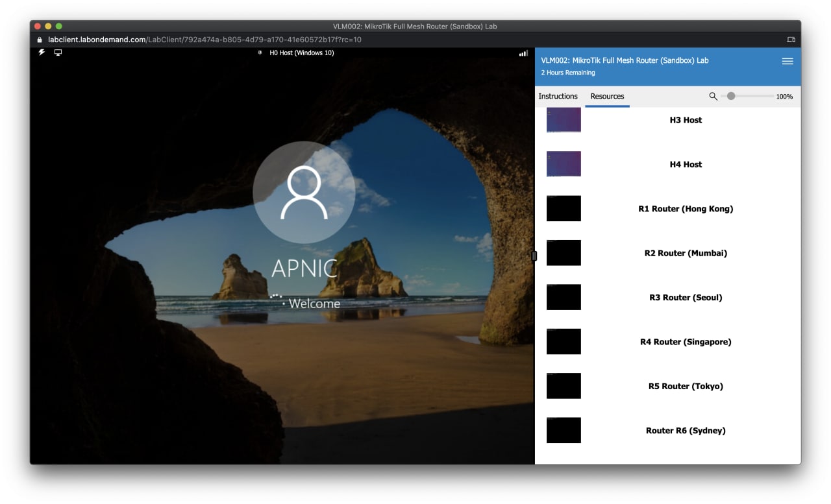
Task: Open the monitor display icon
Action: click(x=58, y=53)
